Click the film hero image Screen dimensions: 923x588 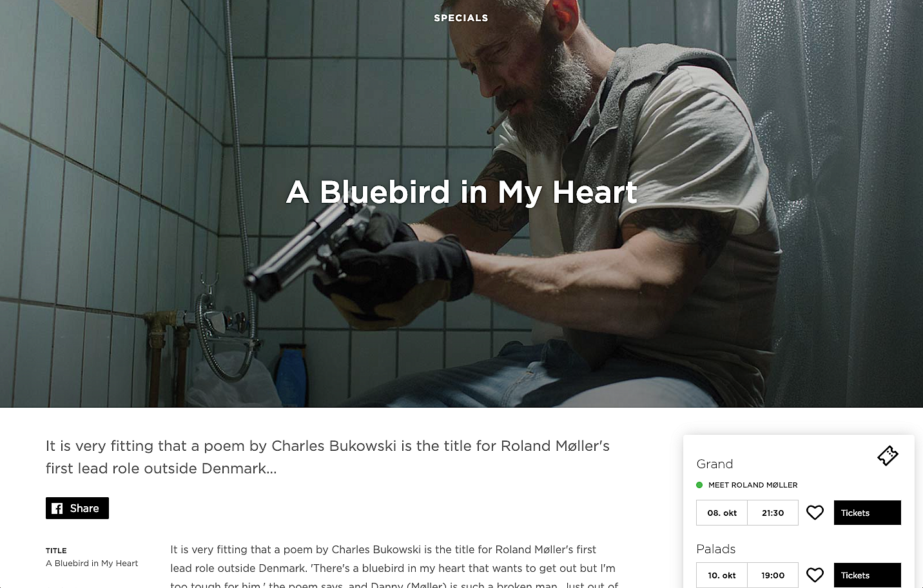click(x=461, y=204)
